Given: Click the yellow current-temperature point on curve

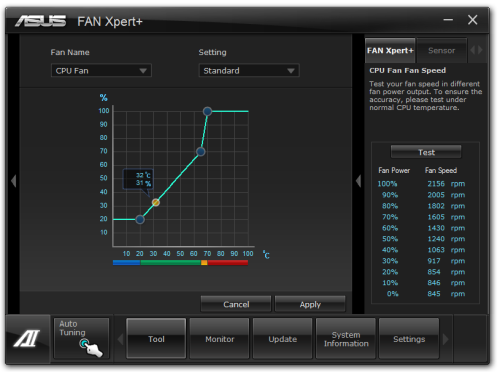Looking at the screenshot, I should (156, 202).
